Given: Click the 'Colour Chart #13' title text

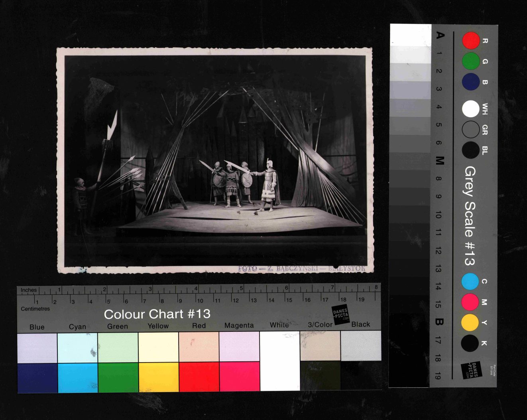Looking at the screenshot, I should coord(157,314).
